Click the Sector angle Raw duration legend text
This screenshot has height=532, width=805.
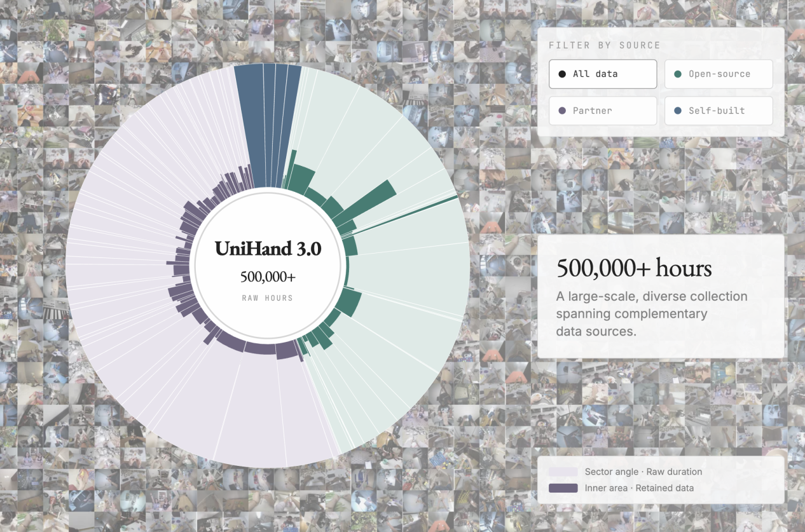(643, 472)
